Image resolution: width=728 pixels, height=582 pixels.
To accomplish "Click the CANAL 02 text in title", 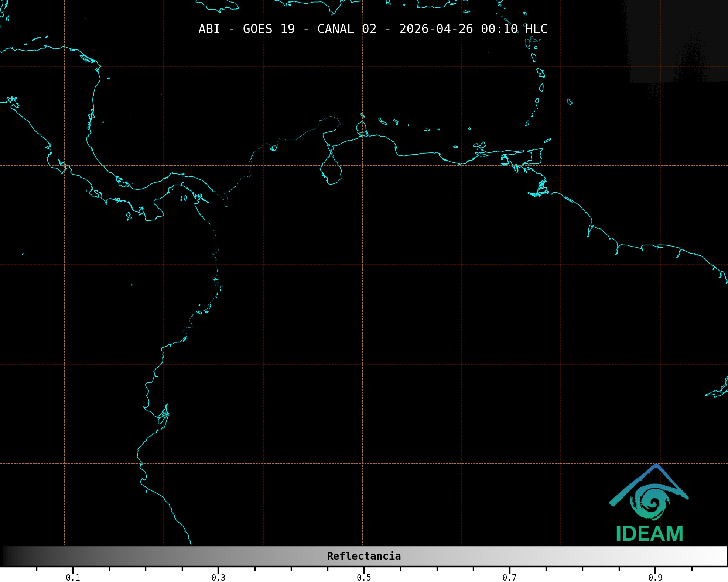I will pos(346,29).
